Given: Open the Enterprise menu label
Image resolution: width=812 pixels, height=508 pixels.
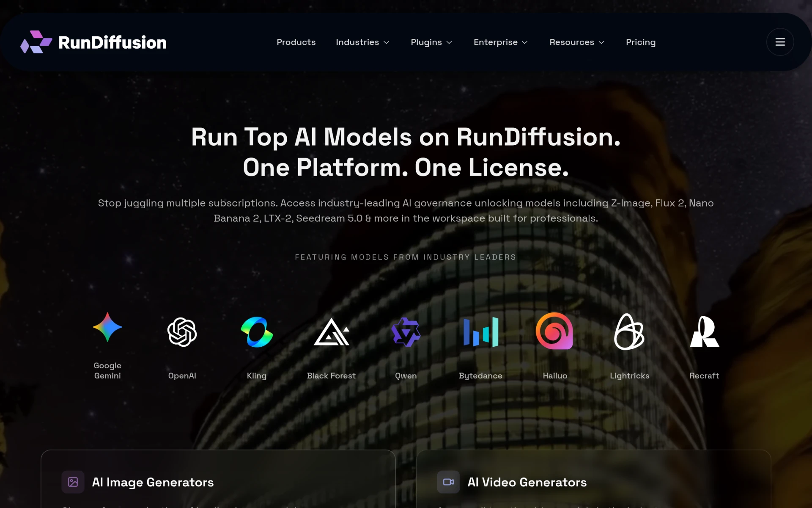Looking at the screenshot, I should (496, 42).
